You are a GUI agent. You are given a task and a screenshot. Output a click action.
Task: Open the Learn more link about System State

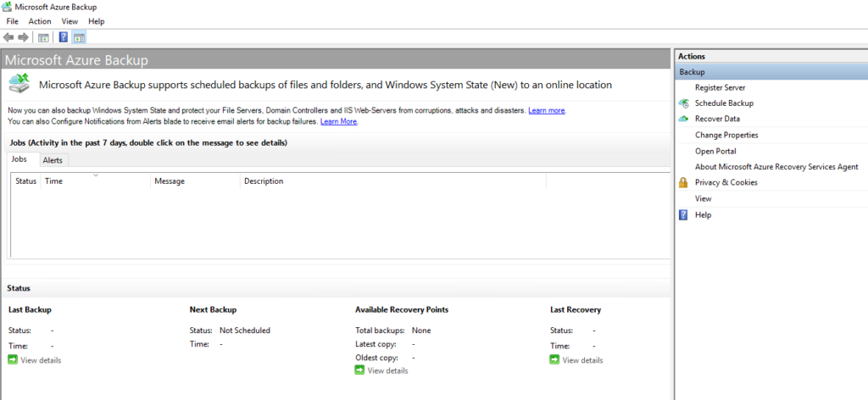(x=547, y=111)
